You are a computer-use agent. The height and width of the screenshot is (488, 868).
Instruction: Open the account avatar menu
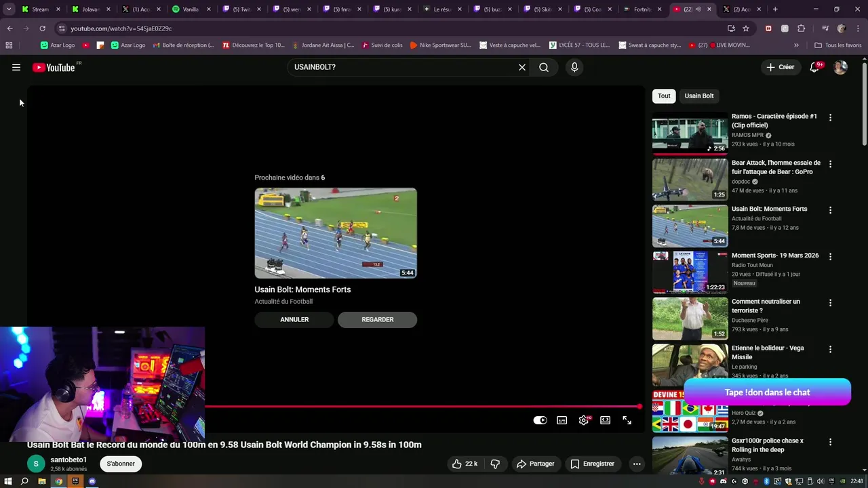pyautogui.click(x=840, y=67)
